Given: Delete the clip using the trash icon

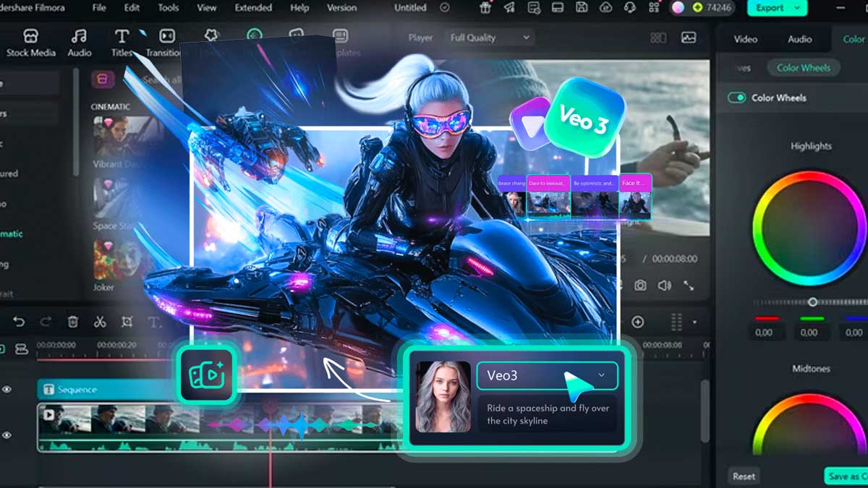Looking at the screenshot, I should tap(72, 322).
